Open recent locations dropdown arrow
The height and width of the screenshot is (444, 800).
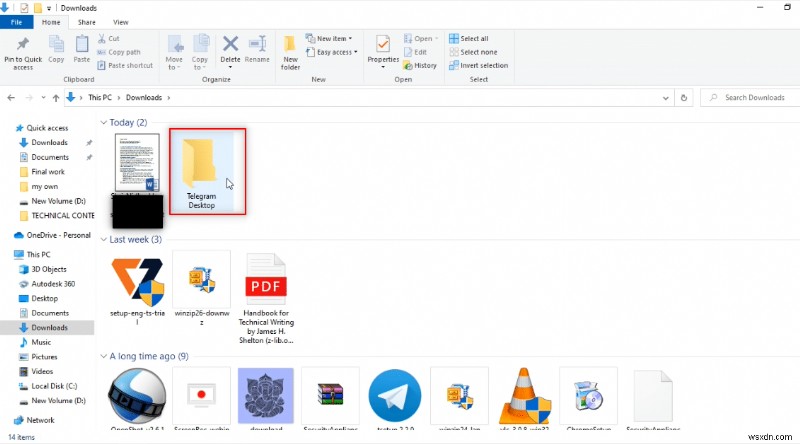pyautogui.click(x=43, y=97)
